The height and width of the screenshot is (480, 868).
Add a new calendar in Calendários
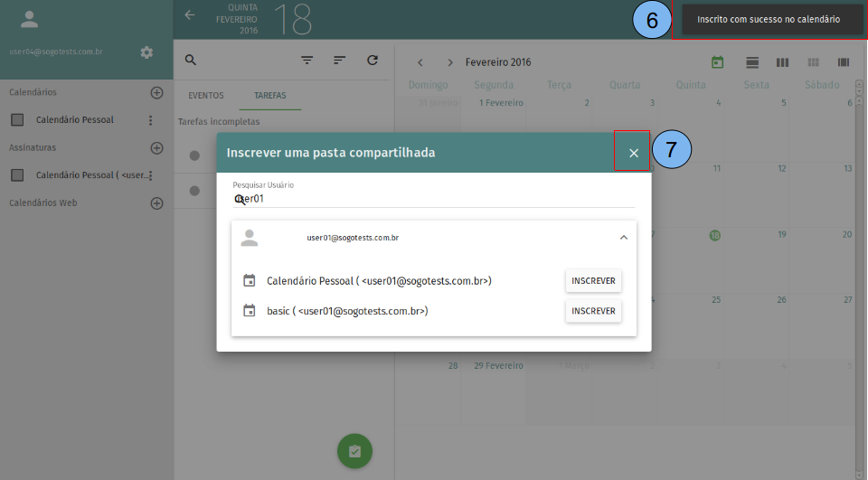(x=156, y=92)
